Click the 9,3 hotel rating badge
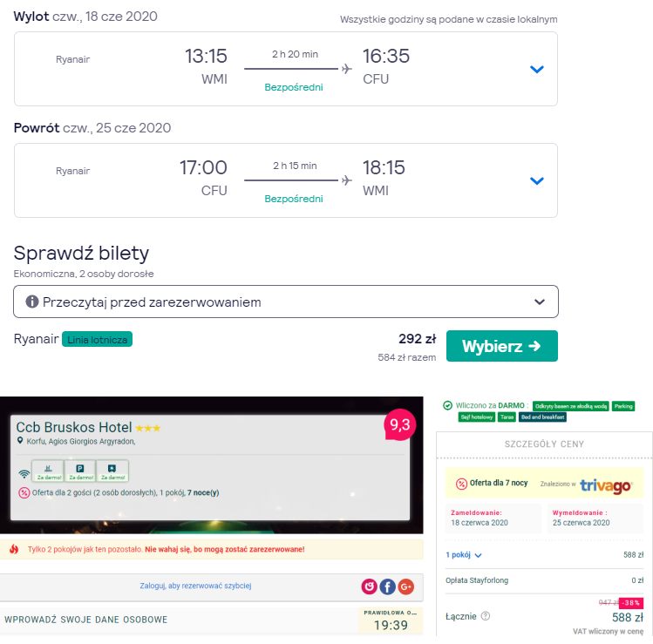Viewport: 653px width, 644px height. click(399, 424)
